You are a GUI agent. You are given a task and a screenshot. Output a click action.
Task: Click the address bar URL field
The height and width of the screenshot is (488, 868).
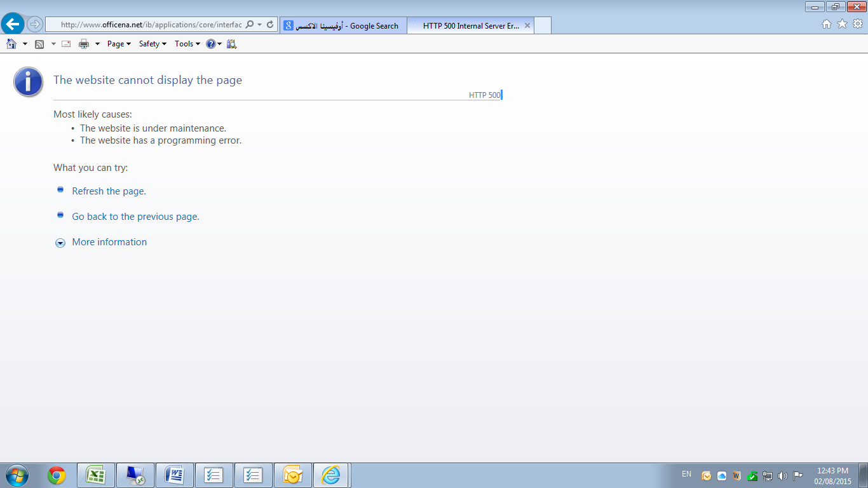coord(151,25)
